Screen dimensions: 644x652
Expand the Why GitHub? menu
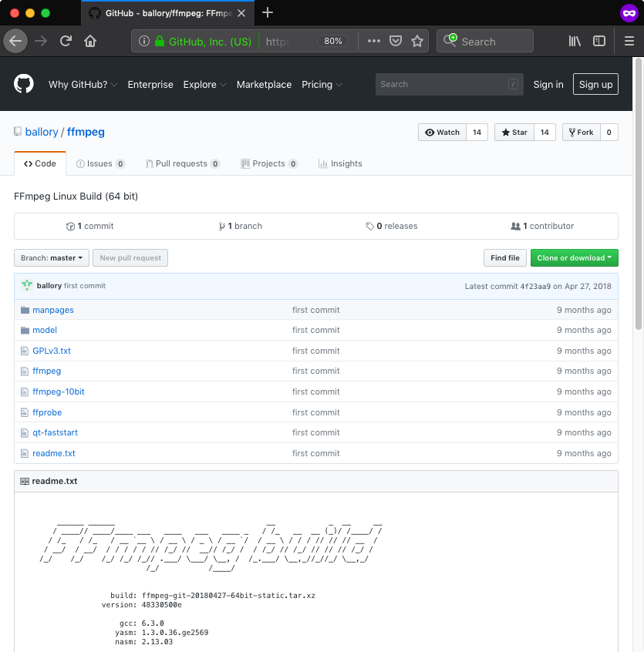(x=83, y=85)
